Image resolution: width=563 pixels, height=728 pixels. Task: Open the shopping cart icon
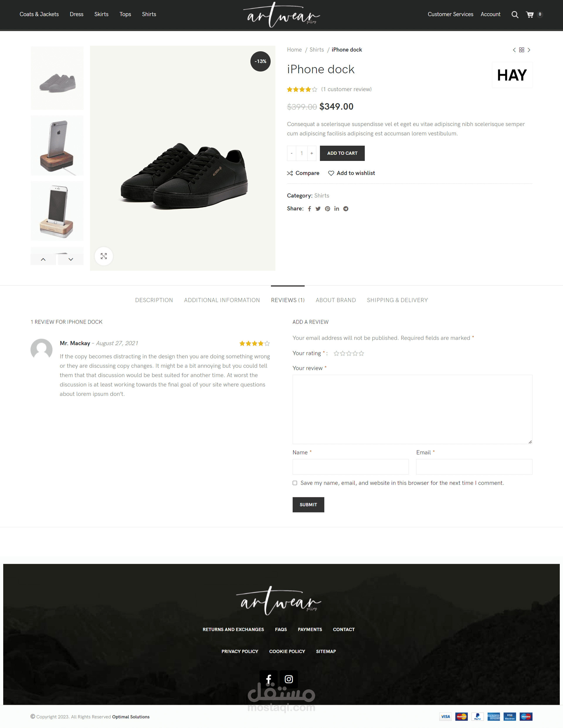click(x=530, y=14)
